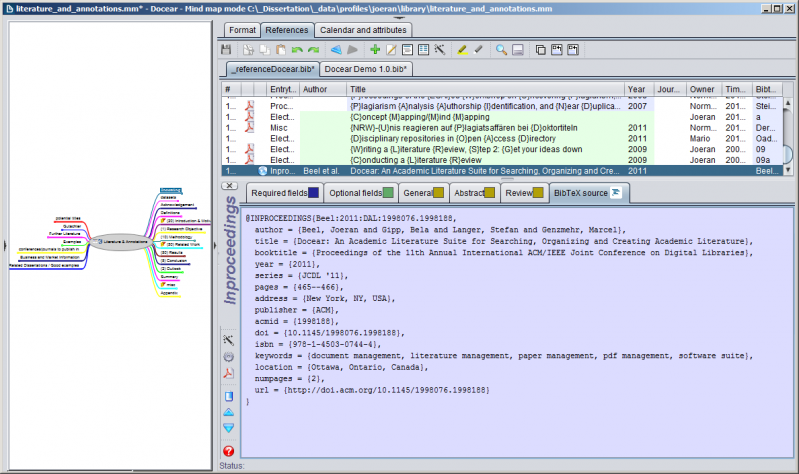Click the Further Literature mind map node
Screen dimensions: 799x474
point(65,233)
